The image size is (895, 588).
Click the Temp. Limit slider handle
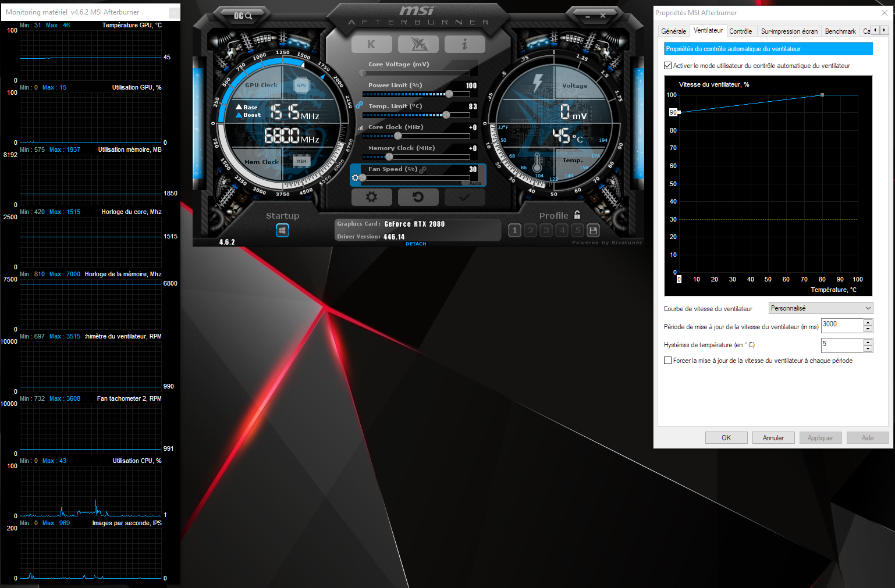[446, 115]
